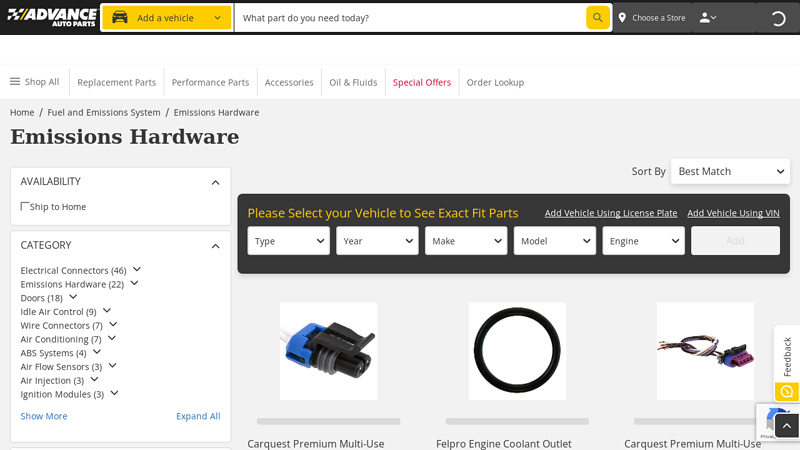This screenshot has width=800, height=450.
Task: Select the ABS Systems (4) category
Action: [x=54, y=353]
